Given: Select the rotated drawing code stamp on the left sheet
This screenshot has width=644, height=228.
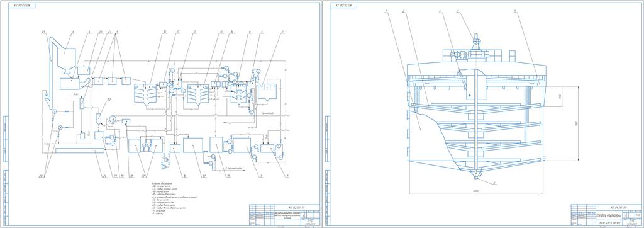Looking at the screenshot, I should click(25, 5).
